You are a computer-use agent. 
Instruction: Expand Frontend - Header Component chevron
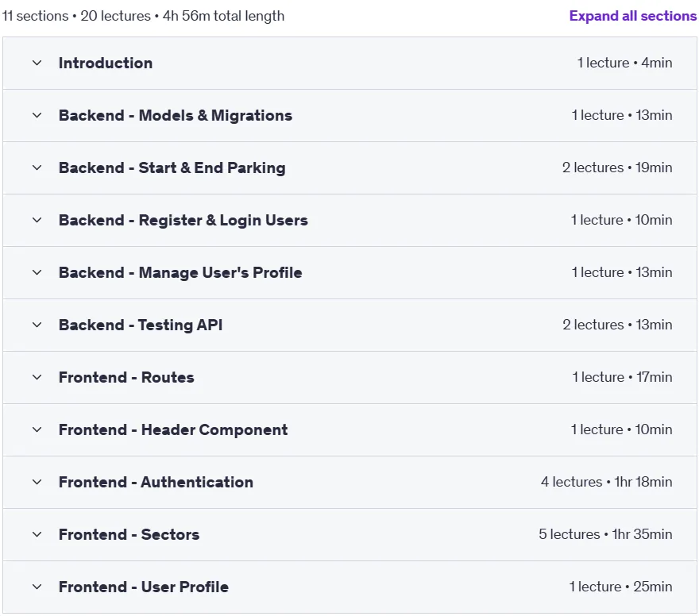click(x=37, y=429)
